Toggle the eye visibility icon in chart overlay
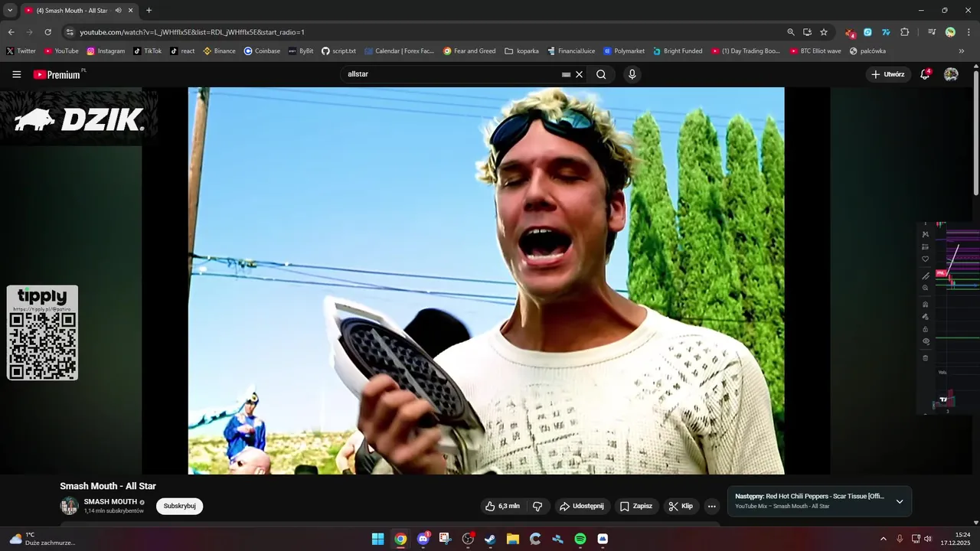Viewport: 980px width, 551px height. click(926, 341)
